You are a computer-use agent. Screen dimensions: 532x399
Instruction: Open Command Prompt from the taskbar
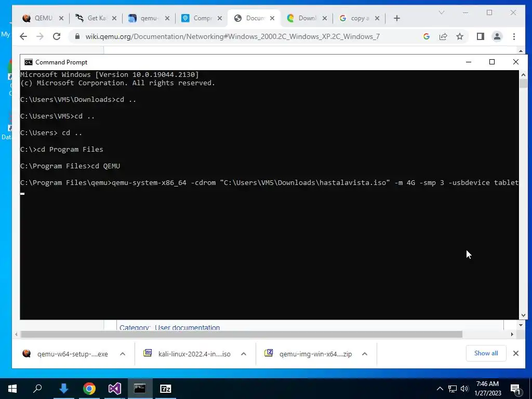click(140, 389)
